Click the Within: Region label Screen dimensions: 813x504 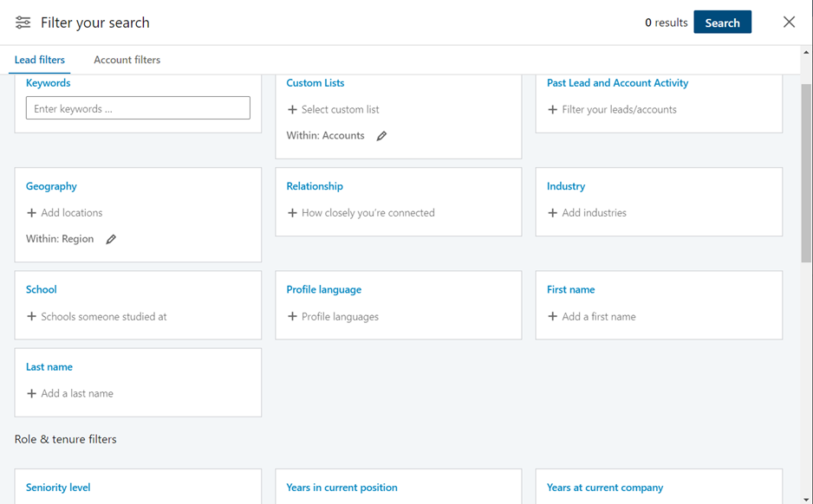pos(60,239)
